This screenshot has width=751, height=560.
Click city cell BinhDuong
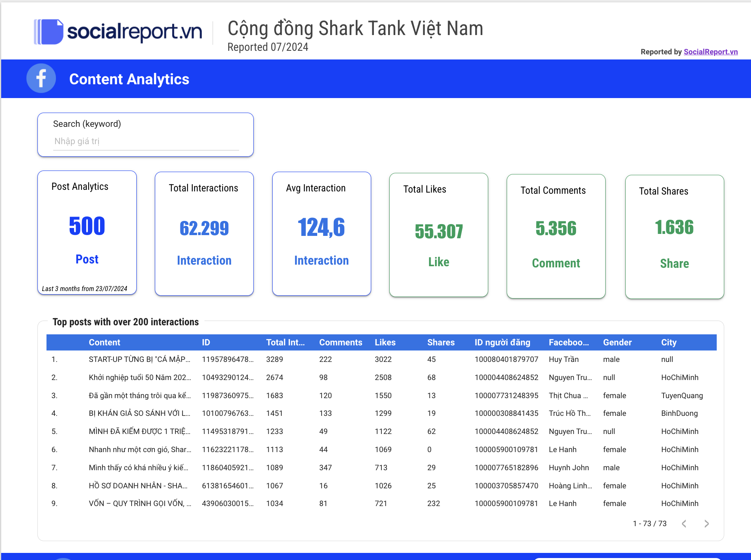pyautogui.click(x=679, y=413)
